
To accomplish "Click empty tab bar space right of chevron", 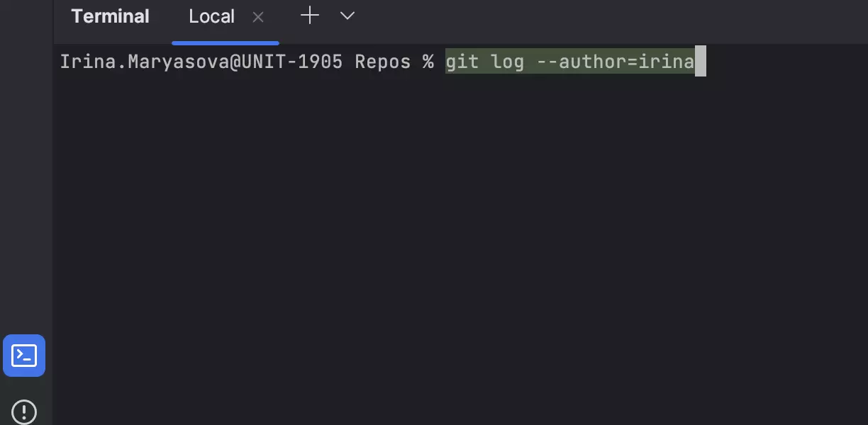I will click(x=603, y=17).
